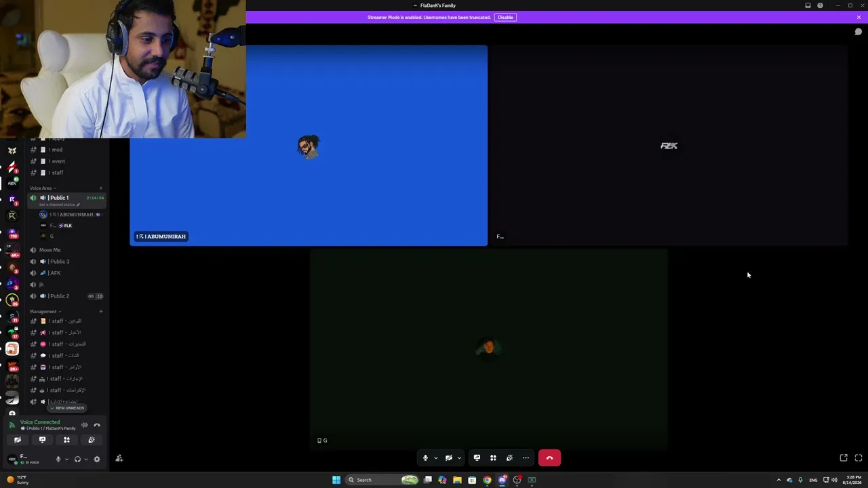Screen dimensions: 868x488
Task: Join the Public 3 voice channel
Action: coord(66,262)
